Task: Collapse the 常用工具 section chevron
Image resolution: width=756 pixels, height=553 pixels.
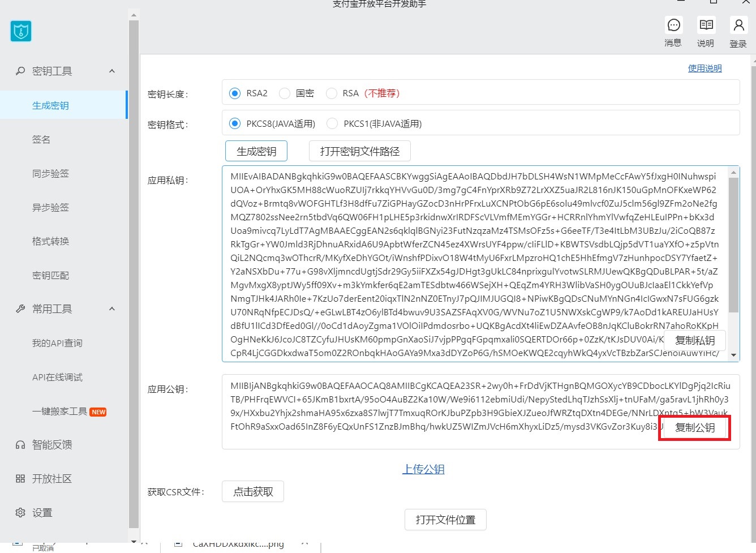Action: point(112,309)
